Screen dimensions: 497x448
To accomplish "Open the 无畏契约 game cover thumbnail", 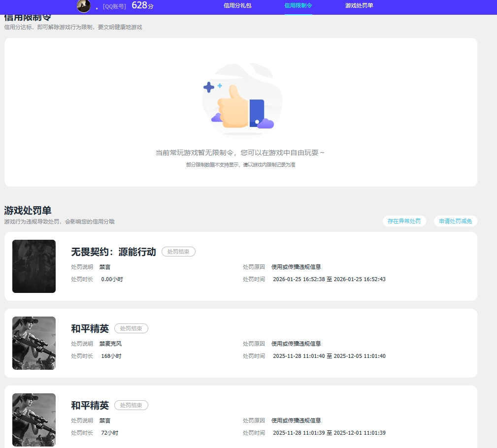I will (34, 266).
